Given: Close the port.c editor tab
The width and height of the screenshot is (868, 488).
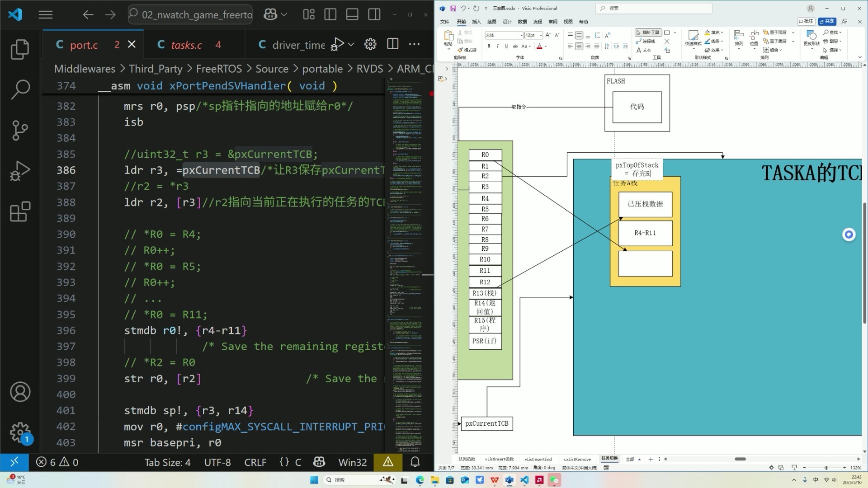Looking at the screenshot, I should click(132, 44).
